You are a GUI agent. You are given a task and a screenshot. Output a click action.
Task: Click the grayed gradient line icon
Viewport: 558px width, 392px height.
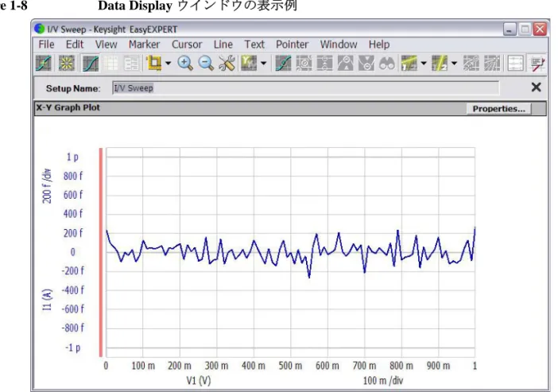(492, 64)
